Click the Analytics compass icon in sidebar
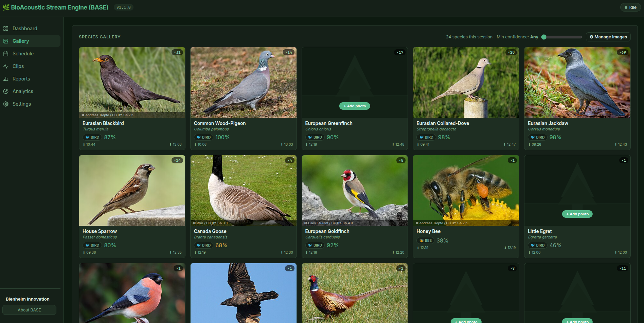The width and height of the screenshot is (644, 323). pyautogui.click(x=6, y=91)
